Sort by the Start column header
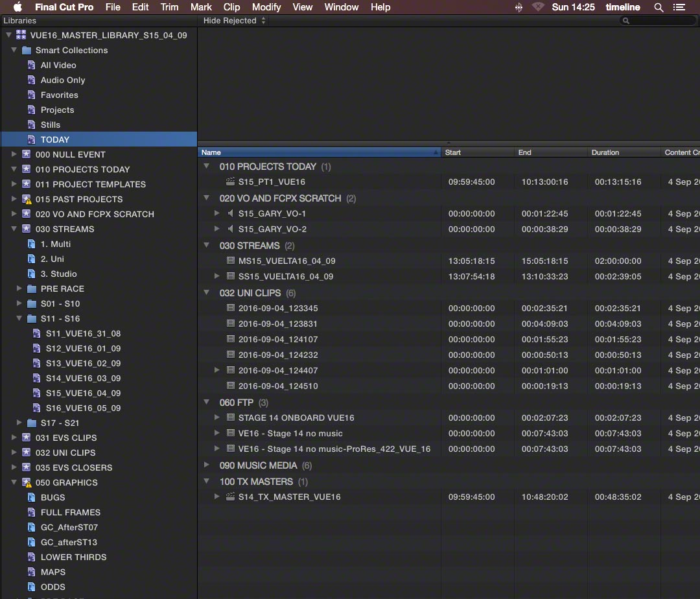The width and height of the screenshot is (700, 599). (477, 152)
